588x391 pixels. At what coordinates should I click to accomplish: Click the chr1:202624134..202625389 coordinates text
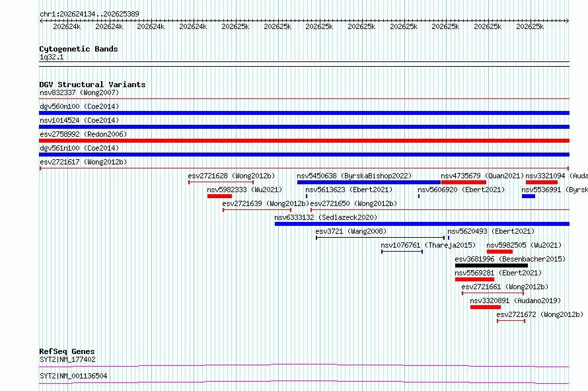(x=89, y=14)
